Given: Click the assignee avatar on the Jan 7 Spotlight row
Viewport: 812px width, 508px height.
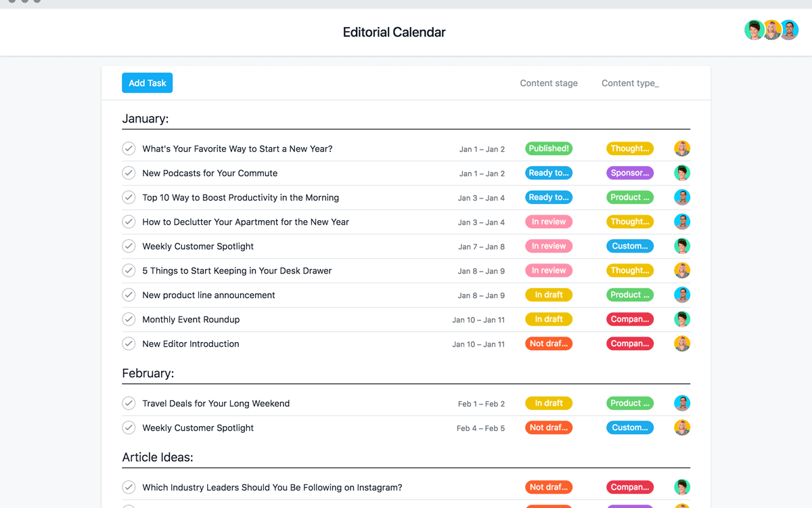Looking at the screenshot, I should [682, 246].
